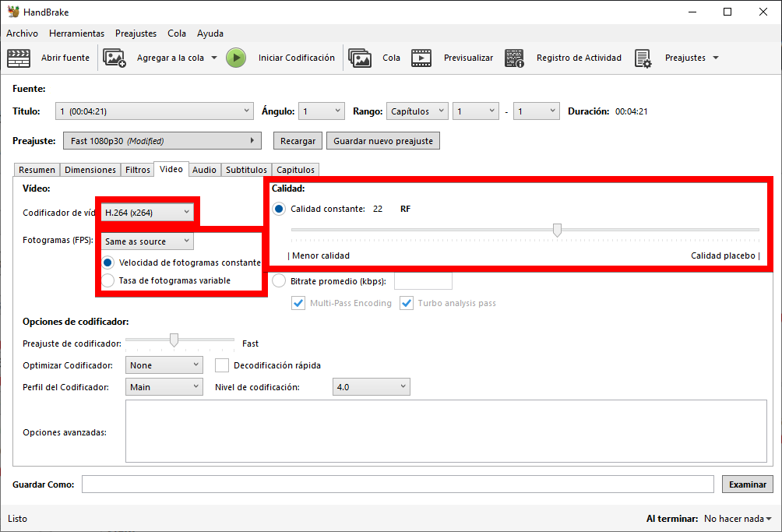Click the Abrir fuente label

65,58
